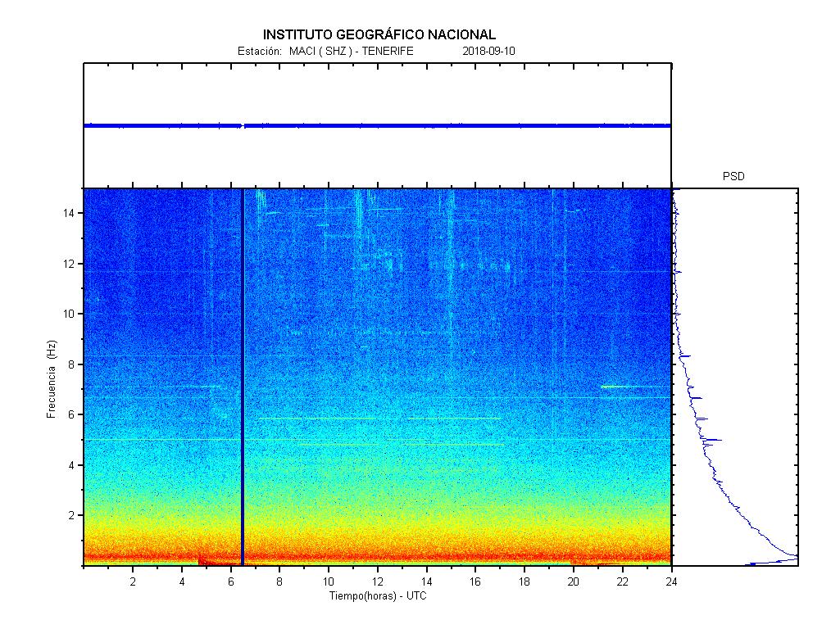
Task: Click the small gap in the waveform trace
Action: coord(243,125)
